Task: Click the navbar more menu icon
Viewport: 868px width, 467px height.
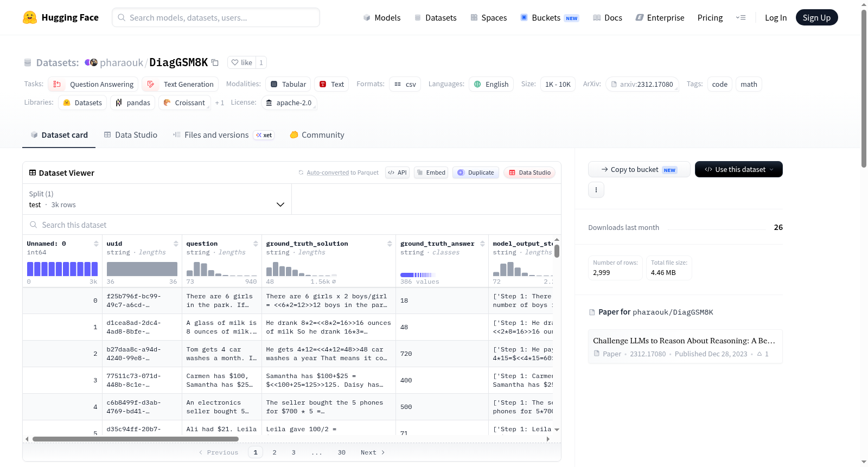Action: pos(741,17)
